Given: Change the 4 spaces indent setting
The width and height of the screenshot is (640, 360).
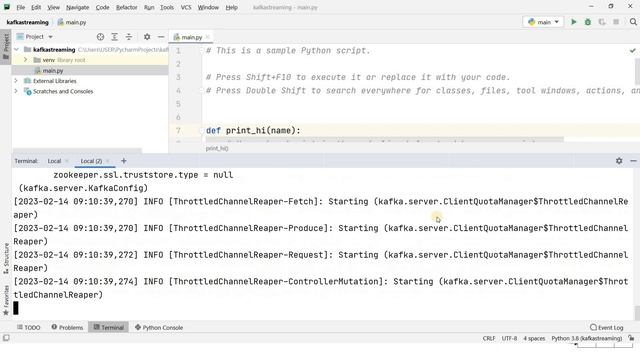Looking at the screenshot, I should 534,338.
